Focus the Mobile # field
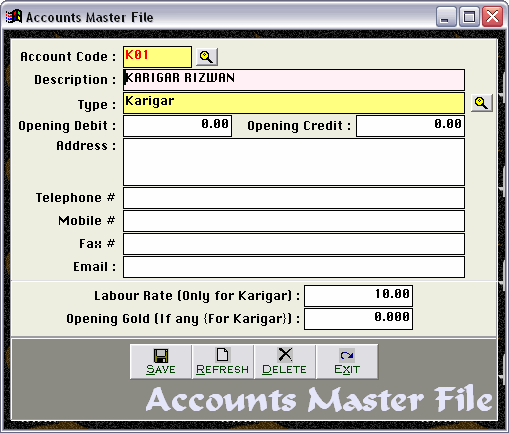The width and height of the screenshot is (509, 433). (294, 221)
